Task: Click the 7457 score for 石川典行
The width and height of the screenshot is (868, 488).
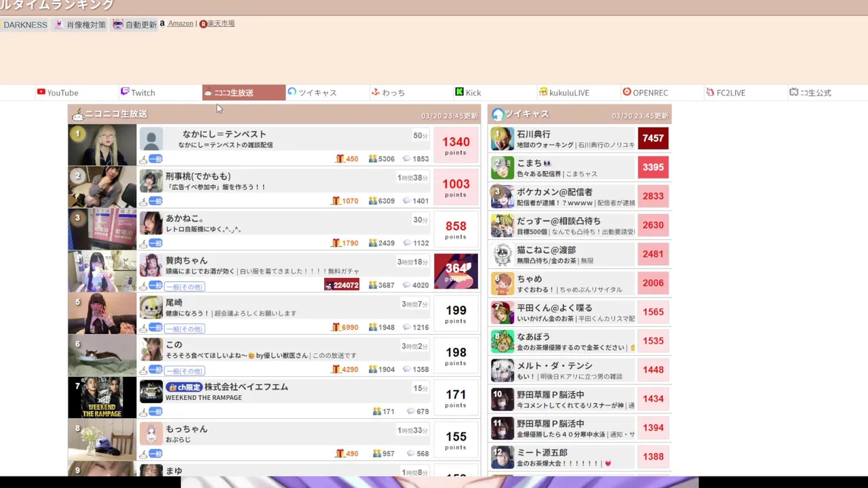Action: (653, 138)
